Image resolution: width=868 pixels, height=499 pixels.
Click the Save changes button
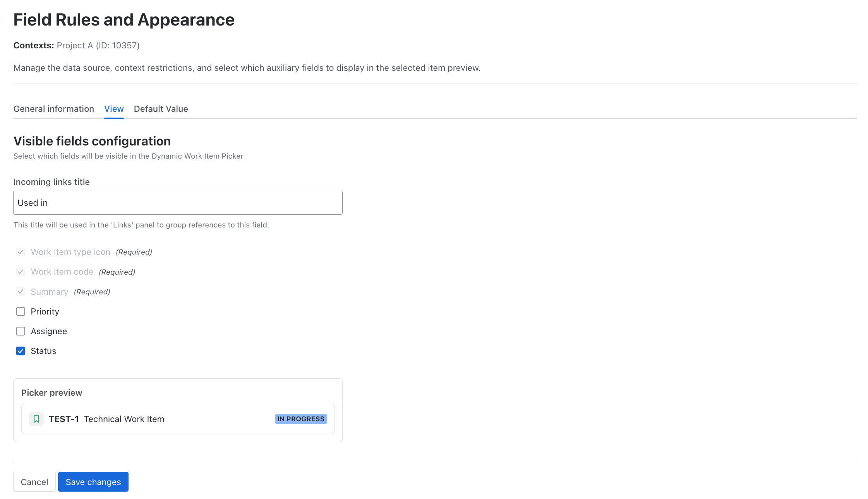tap(93, 482)
